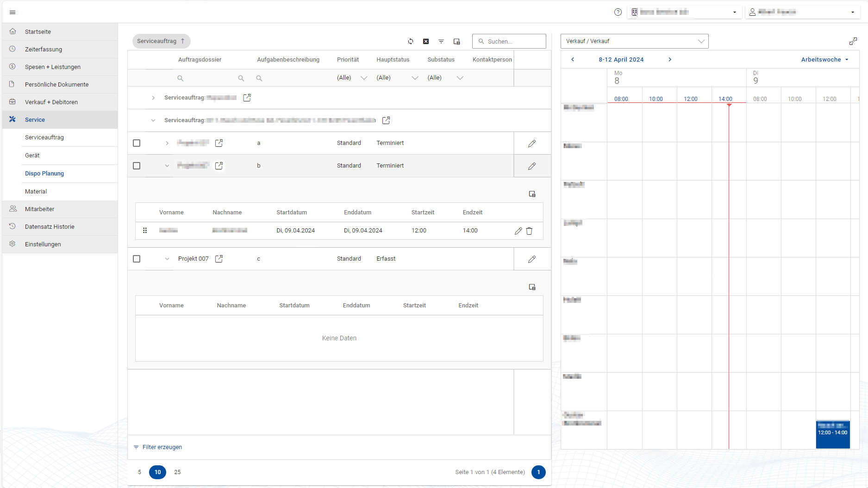Viewport: 868px width, 488px height.
Task: Select Serviceauftrag submenu item under Service
Action: (44, 138)
